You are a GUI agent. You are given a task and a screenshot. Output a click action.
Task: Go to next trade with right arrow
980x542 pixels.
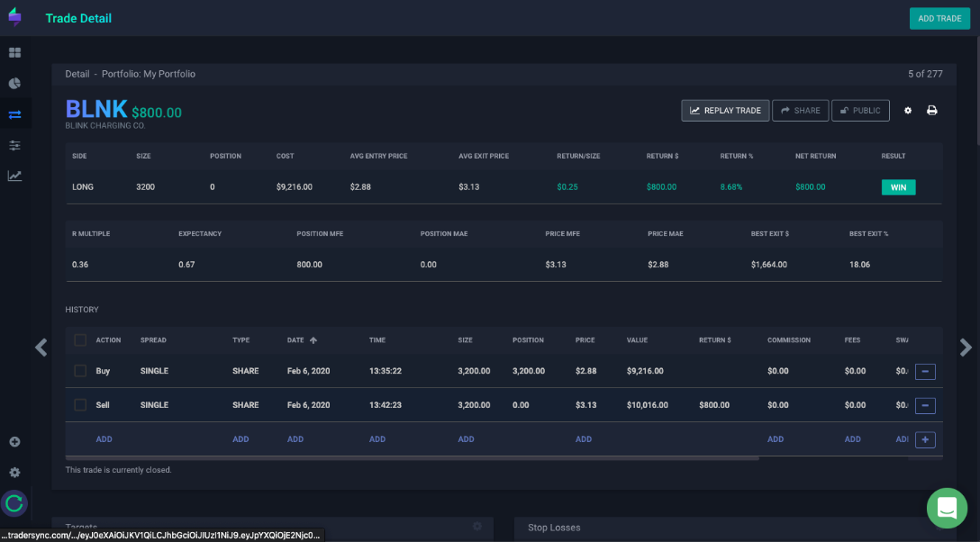click(966, 348)
